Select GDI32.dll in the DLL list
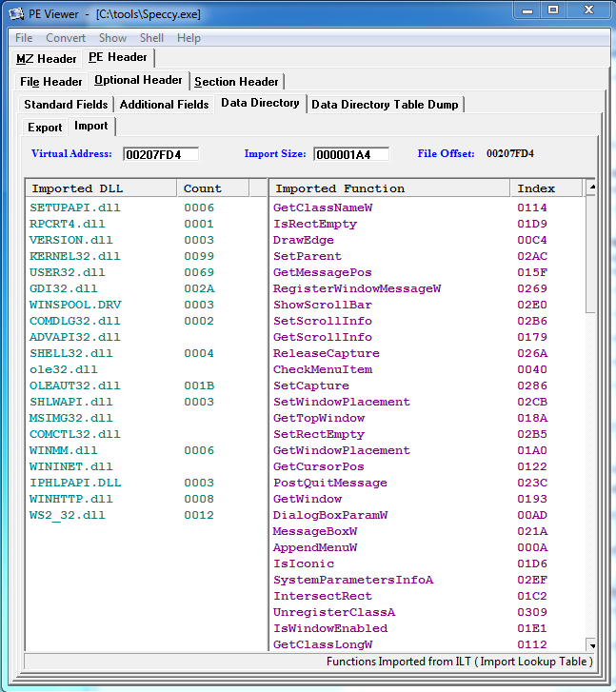 click(64, 288)
